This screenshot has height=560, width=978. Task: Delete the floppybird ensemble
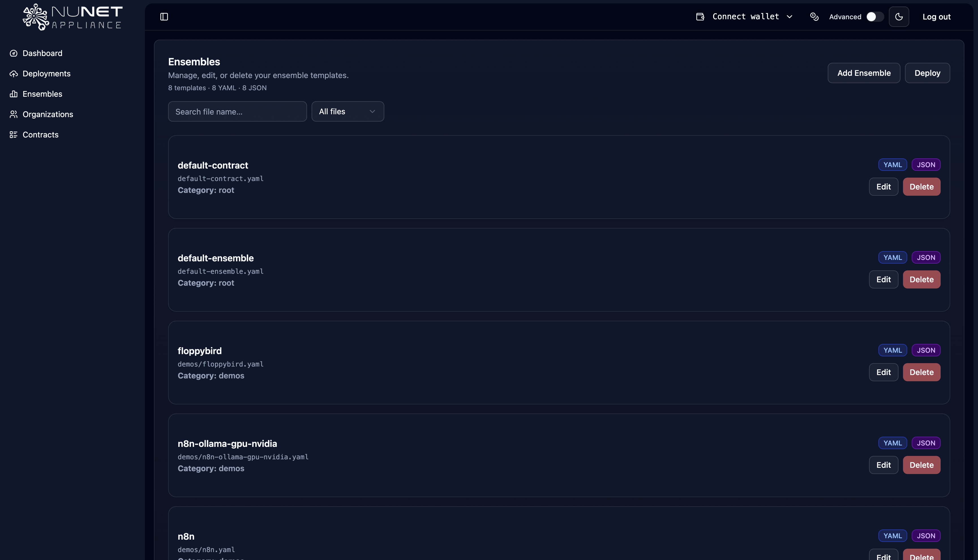(921, 372)
